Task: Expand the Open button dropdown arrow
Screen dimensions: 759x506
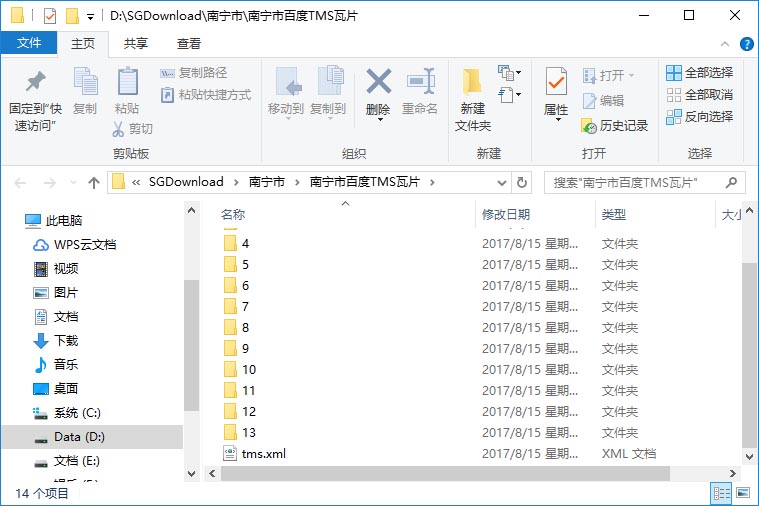Action: [631, 76]
